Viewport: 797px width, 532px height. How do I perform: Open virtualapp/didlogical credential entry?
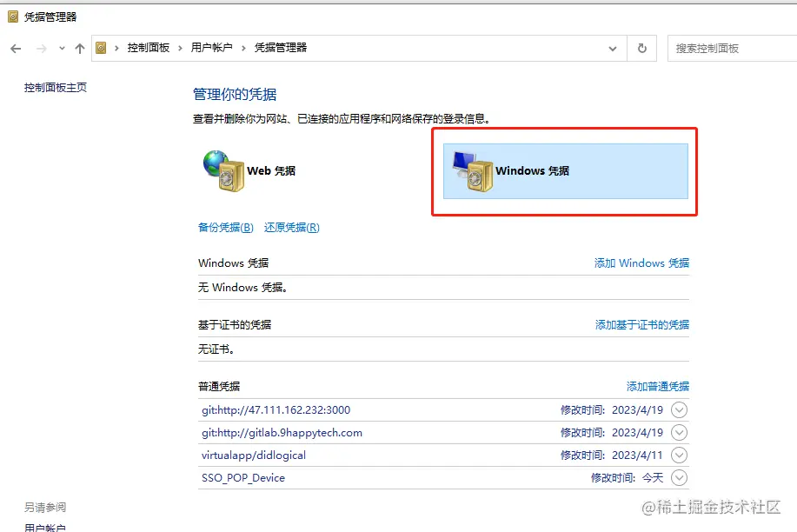click(x=254, y=456)
